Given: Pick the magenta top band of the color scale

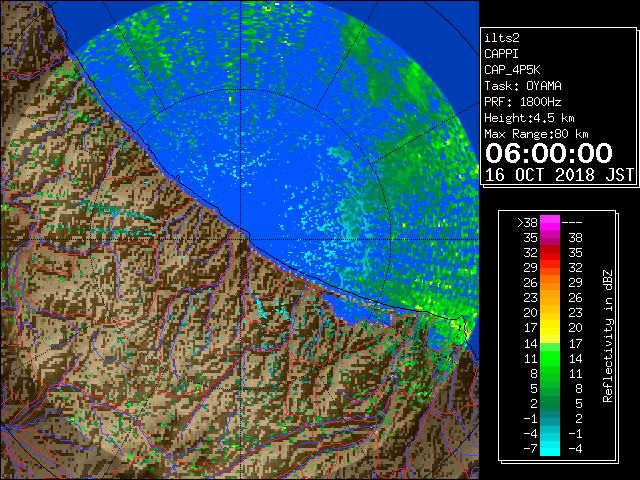Looking at the screenshot, I should [550, 223].
